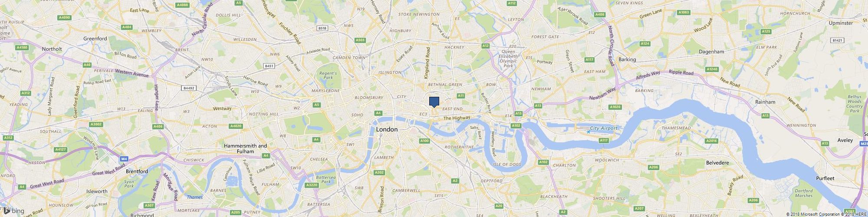Click the Greenford place label
This screenshot has height=217, width=868.
95,39
